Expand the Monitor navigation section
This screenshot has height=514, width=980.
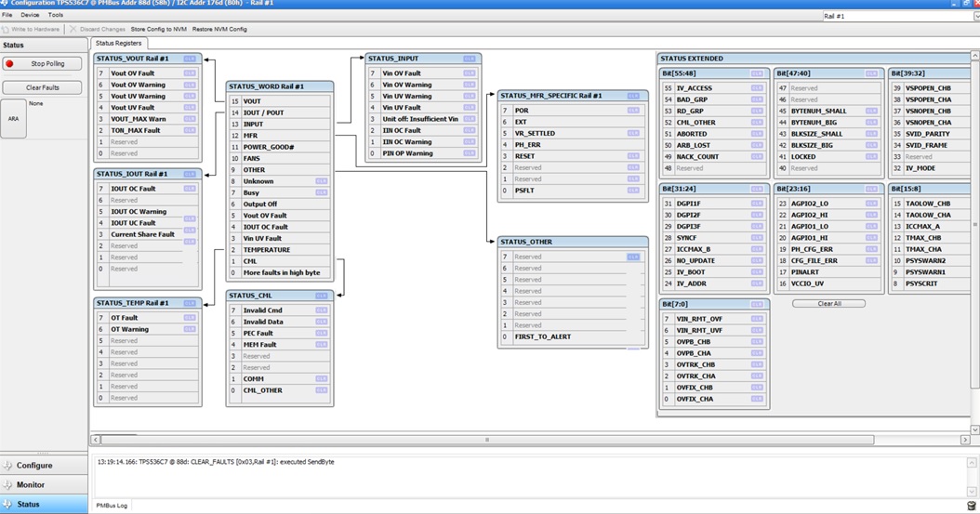31,485
